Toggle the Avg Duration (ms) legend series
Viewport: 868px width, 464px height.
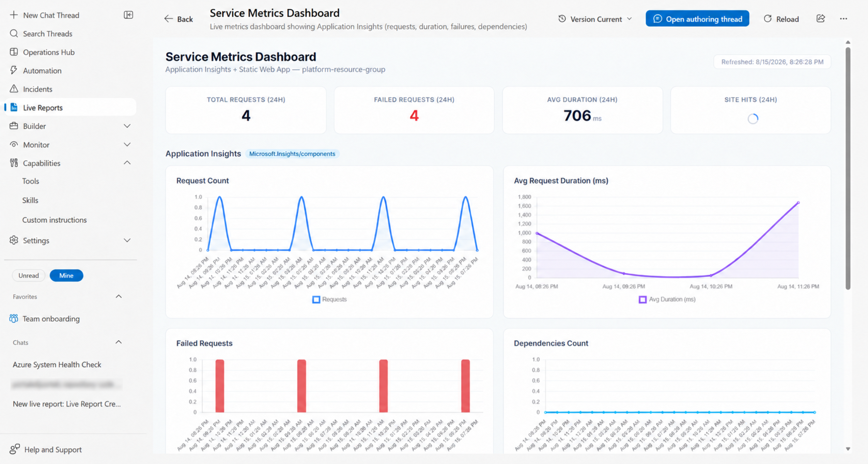[667, 299]
